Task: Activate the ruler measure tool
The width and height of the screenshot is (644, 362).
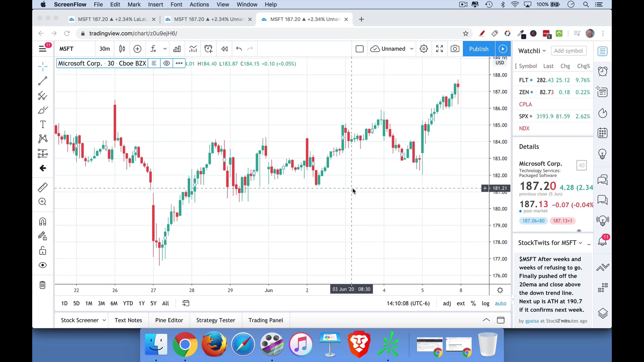Action: pyautogui.click(x=43, y=187)
